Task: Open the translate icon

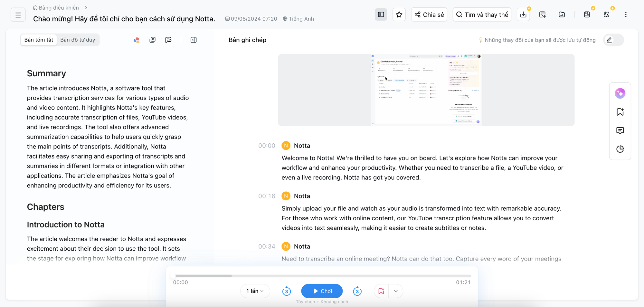Action: (606, 14)
